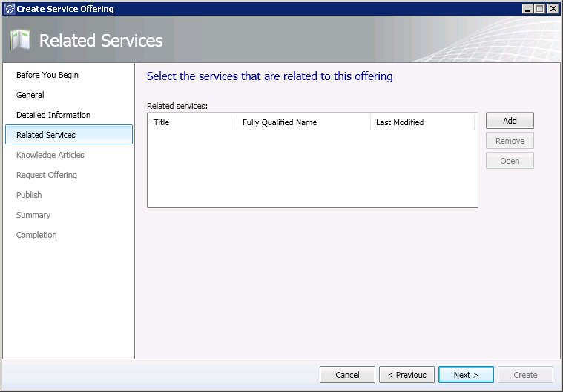Select Related Services in the sidebar
The width and height of the screenshot is (563, 392).
pos(46,135)
